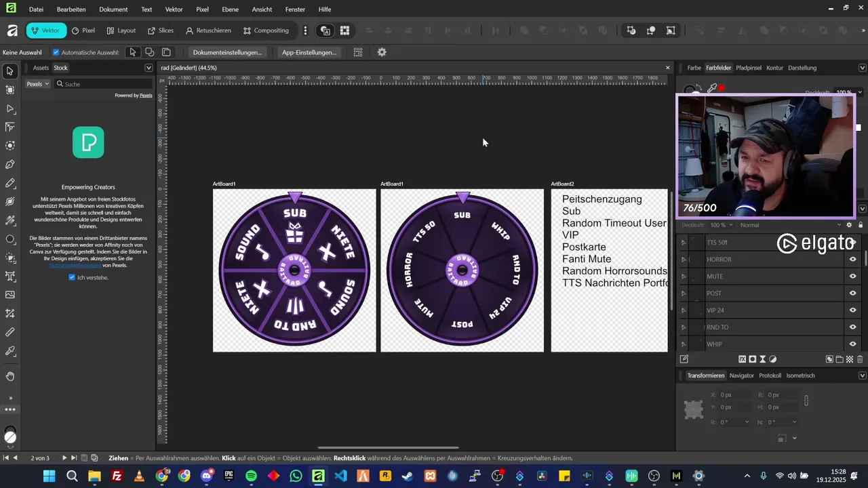Viewport: 868px width, 488px height.
Task: Select the Ellipse shape tool
Action: click(10, 239)
